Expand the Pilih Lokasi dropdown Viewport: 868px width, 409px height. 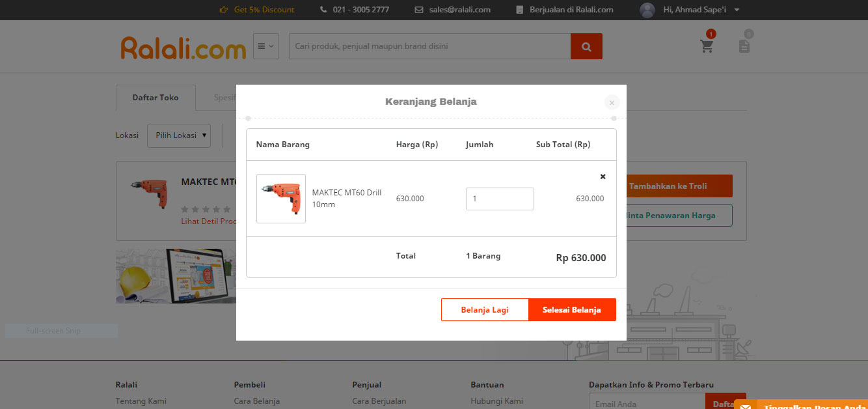coord(179,135)
